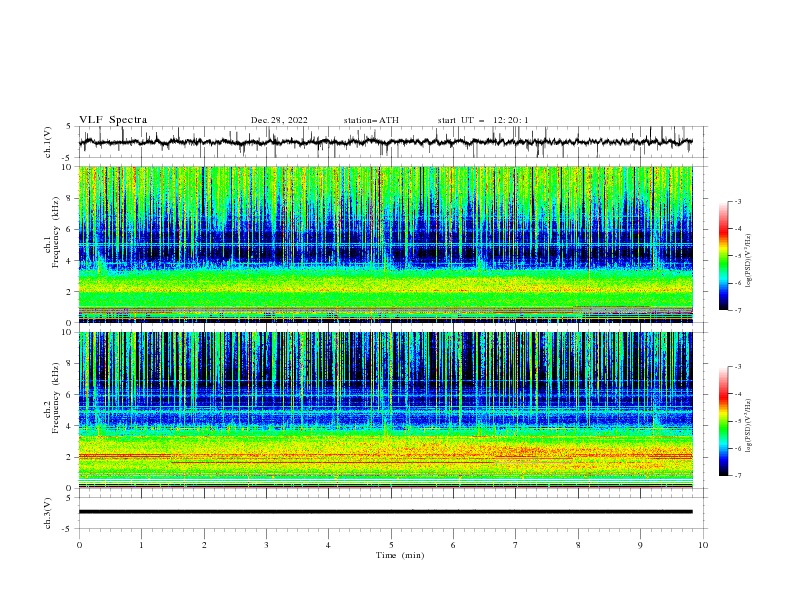The height and width of the screenshot is (612, 792).
Task: Click the "-7" label on ch.2 color bar
Action: point(737,476)
